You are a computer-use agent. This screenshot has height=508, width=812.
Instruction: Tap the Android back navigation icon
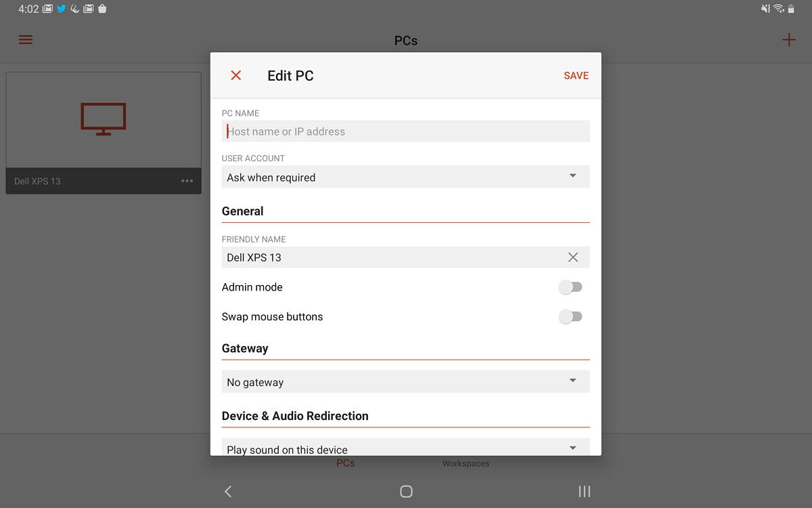[228, 492]
